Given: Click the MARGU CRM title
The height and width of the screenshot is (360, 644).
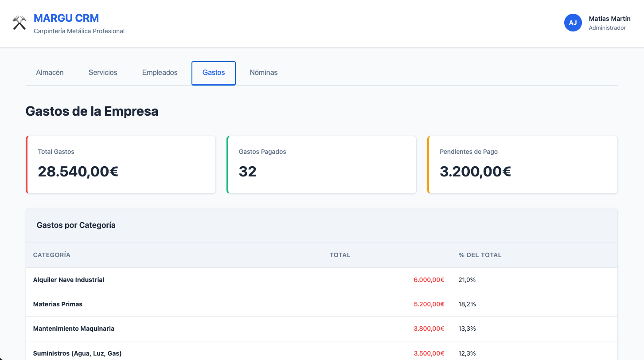Looking at the screenshot, I should pyautogui.click(x=66, y=18).
